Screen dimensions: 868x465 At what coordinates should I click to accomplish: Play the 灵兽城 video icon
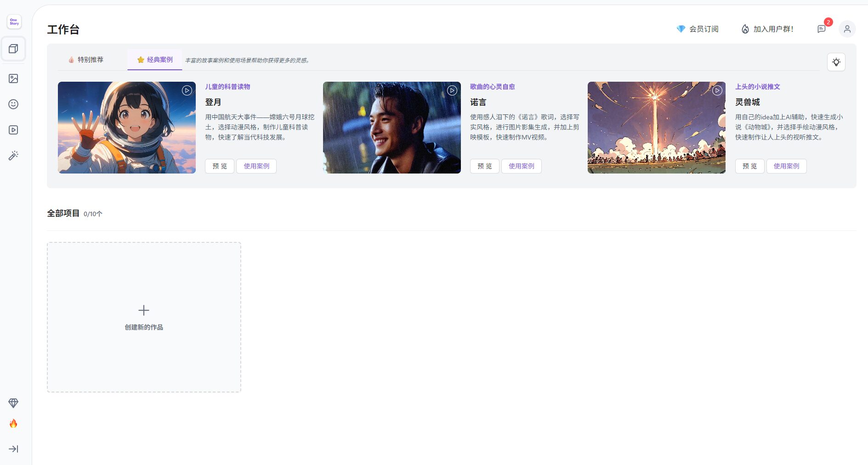tap(717, 90)
